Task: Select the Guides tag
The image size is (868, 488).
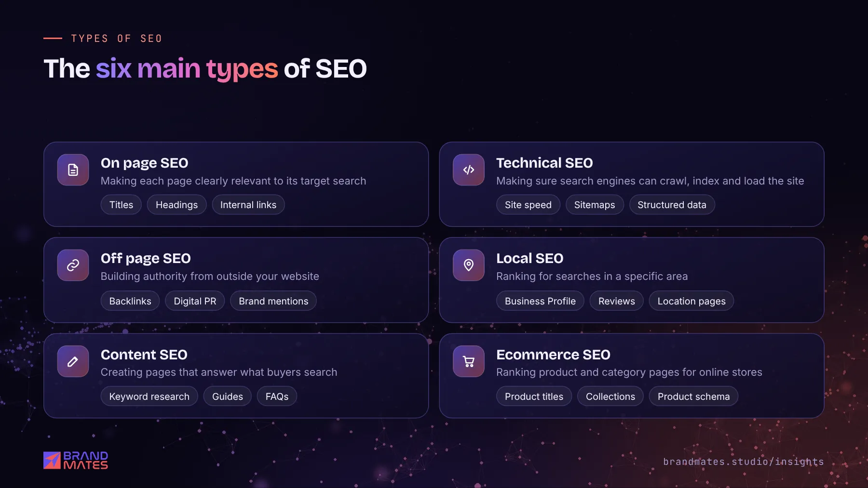Action: 228,396
